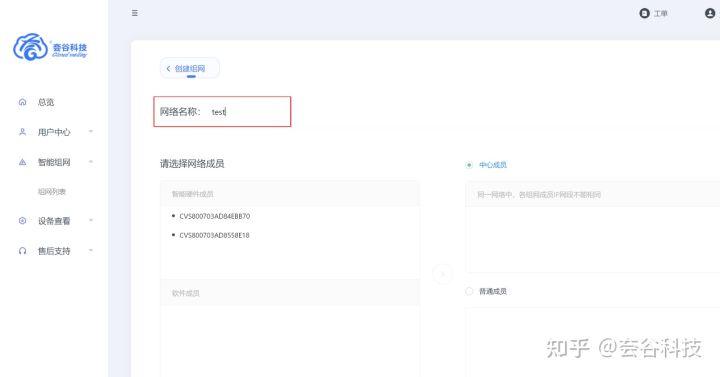Expand the 设备查看 menu arrow
Image resolution: width=720 pixels, height=377 pixels.
[91, 220]
